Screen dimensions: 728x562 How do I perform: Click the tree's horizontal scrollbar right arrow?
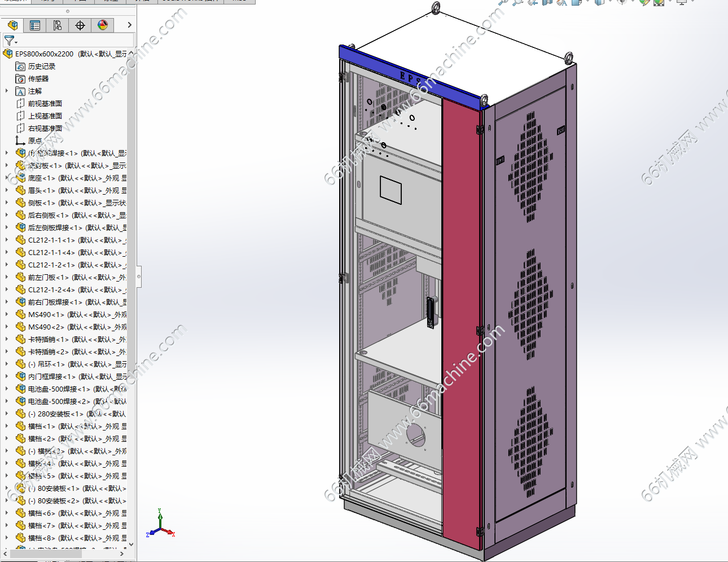click(122, 554)
